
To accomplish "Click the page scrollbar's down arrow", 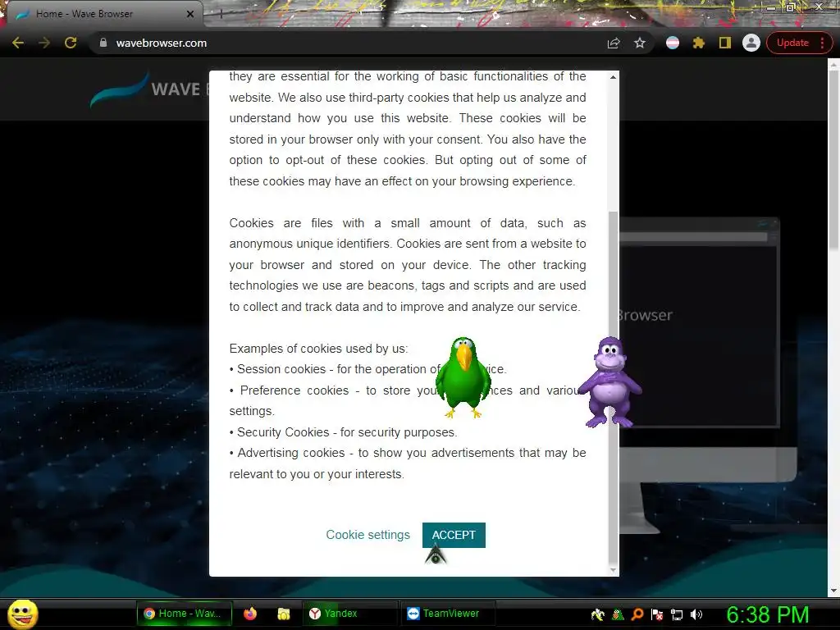I will tap(833, 591).
